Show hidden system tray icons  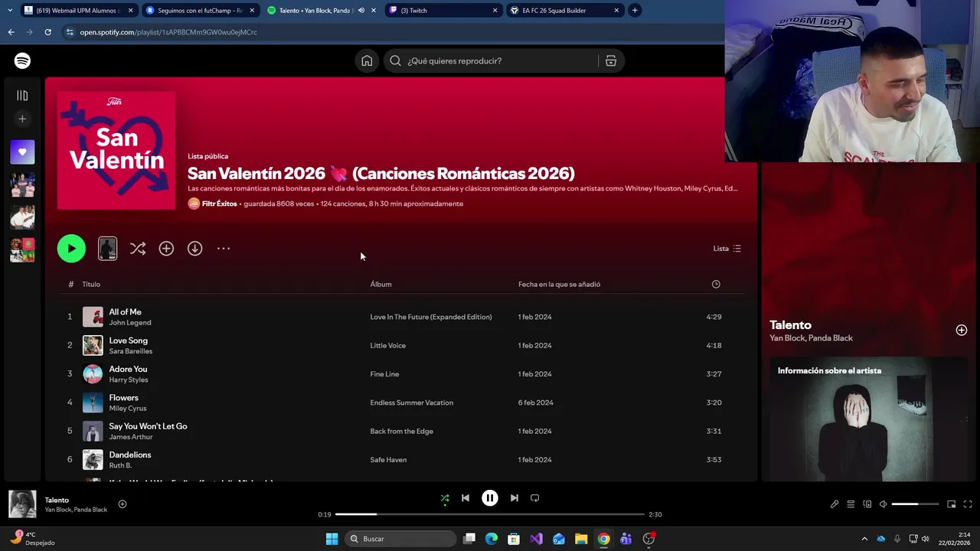coord(864,539)
